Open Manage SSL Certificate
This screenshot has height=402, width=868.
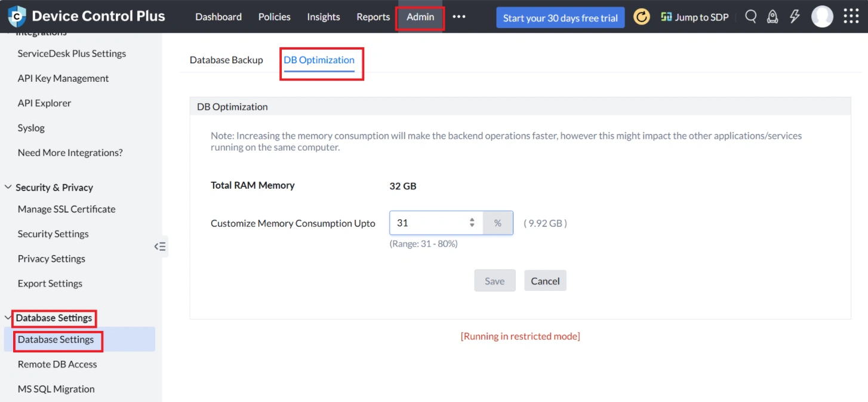pyautogui.click(x=67, y=209)
